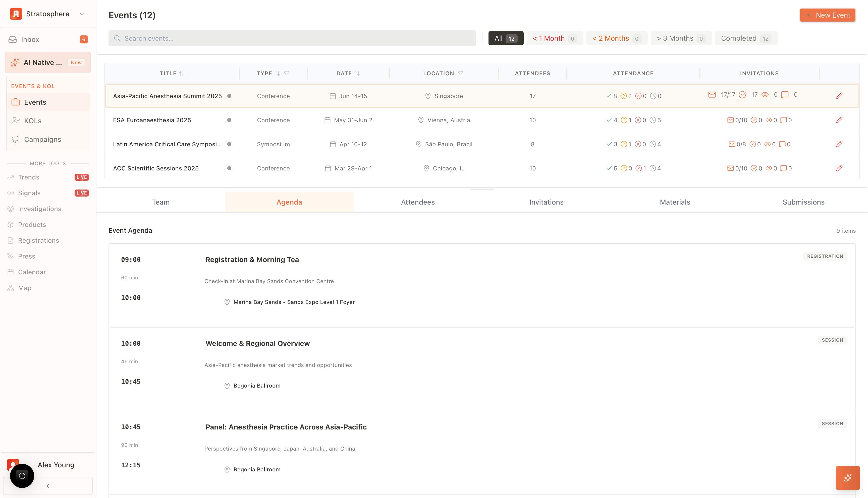Open the Press section

pos(26,256)
